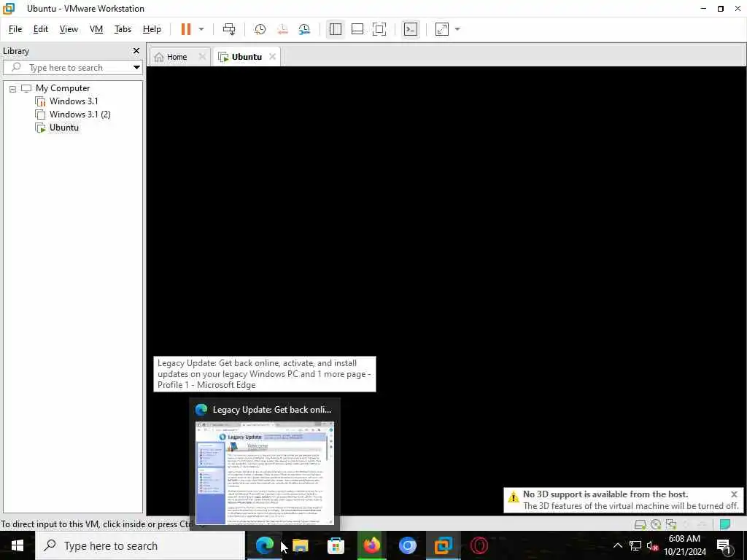Open the Help menu
This screenshot has height=560, width=747.
[x=152, y=29]
